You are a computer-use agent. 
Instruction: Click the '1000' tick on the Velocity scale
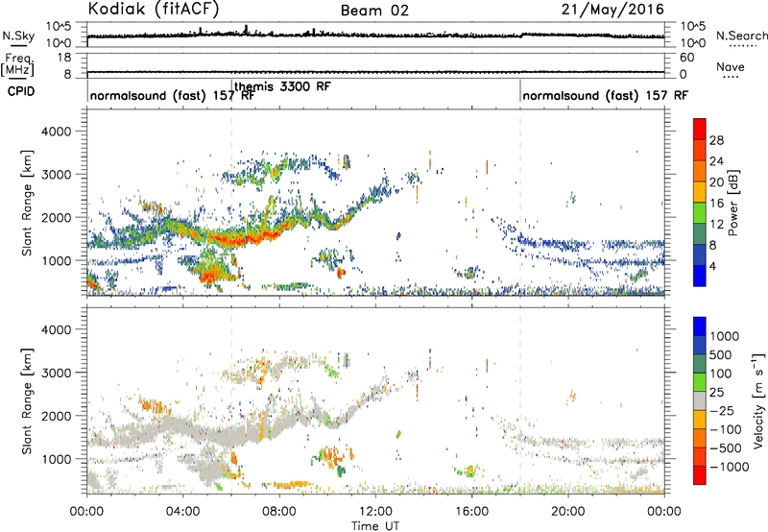[725, 336]
